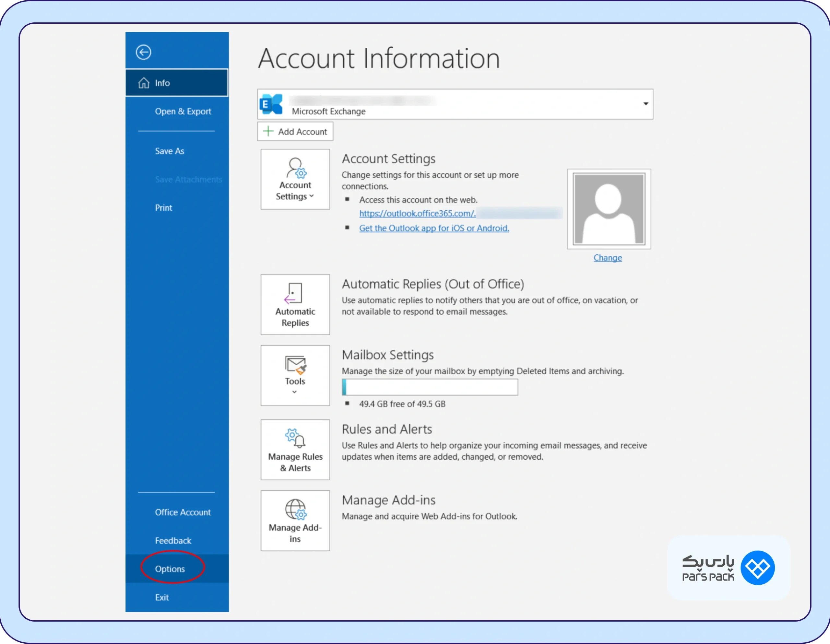The height and width of the screenshot is (644, 830).
Task: Expand the Tools chevron
Action: (x=294, y=392)
